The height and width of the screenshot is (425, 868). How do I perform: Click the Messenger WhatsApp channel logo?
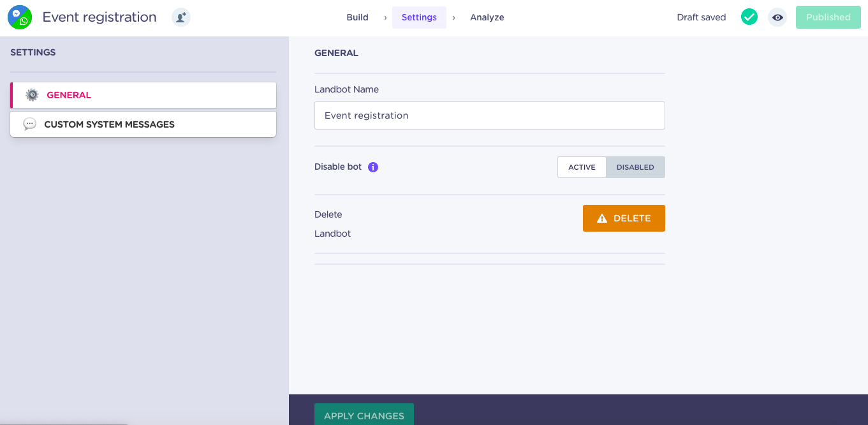[20, 17]
